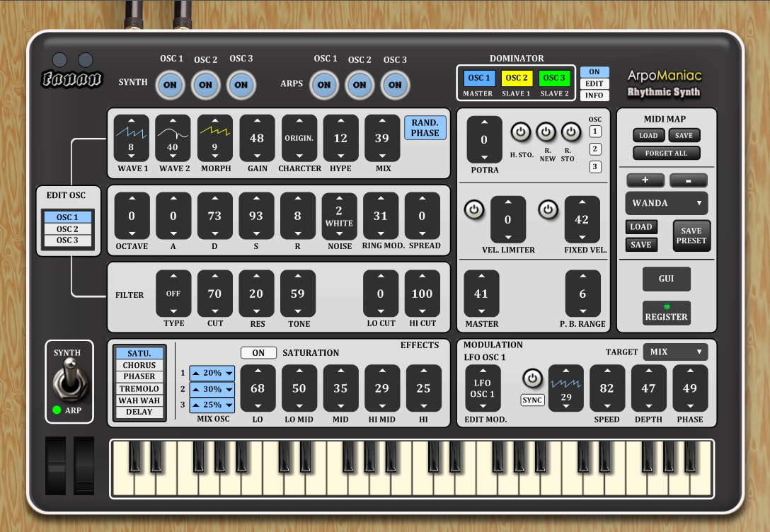Select OSC 2 in Edit OSC list
Image resolution: width=770 pixels, height=532 pixels.
click(68, 229)
